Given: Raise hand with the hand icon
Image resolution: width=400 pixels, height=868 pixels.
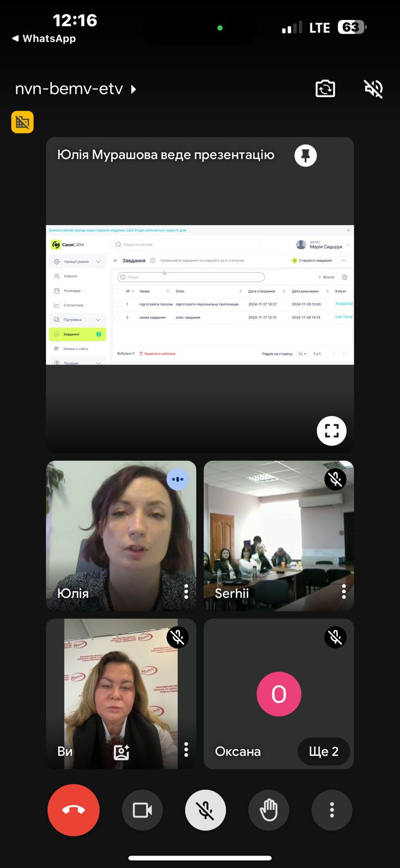Looking at the screenshot, I should pos(269,810).
